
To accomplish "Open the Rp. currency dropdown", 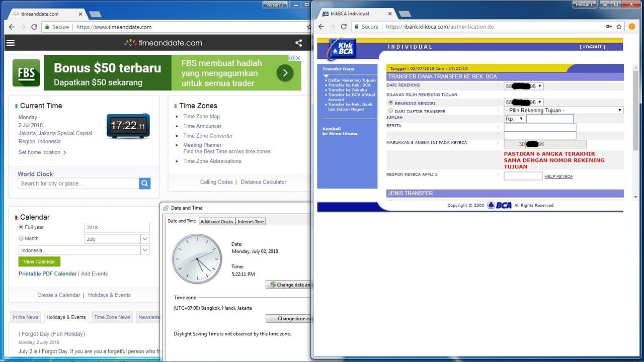I will (x=514, y=119).
